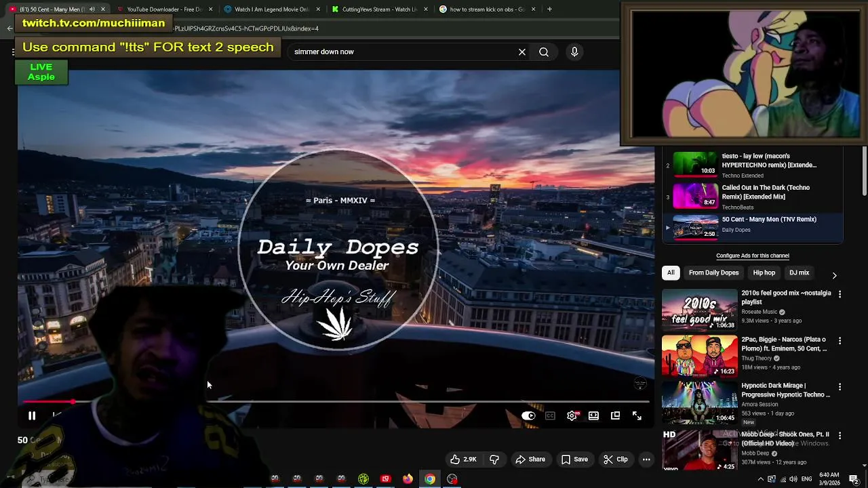868x488 pixels.
Task: Open options for Hypnotic Dark Mirage
Action: (x=840, y=386)
